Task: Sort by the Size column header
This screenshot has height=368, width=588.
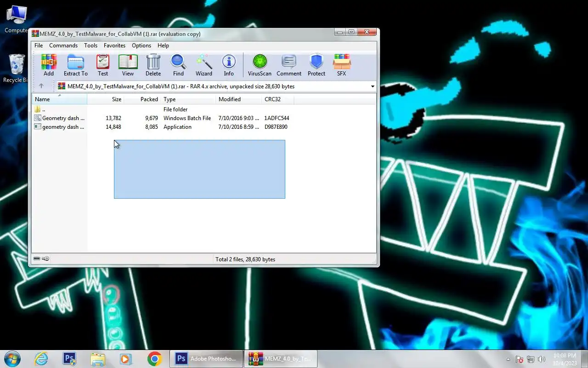Action: pos(105,99)
